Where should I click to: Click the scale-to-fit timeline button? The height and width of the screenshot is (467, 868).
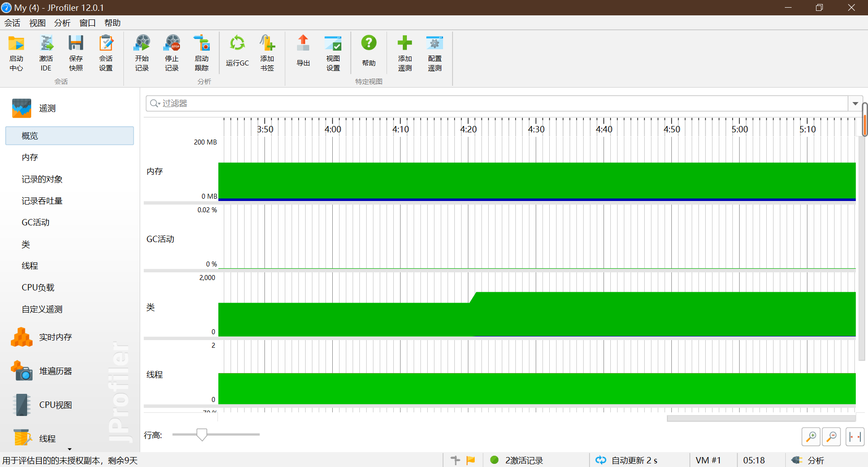click(855, 437)
